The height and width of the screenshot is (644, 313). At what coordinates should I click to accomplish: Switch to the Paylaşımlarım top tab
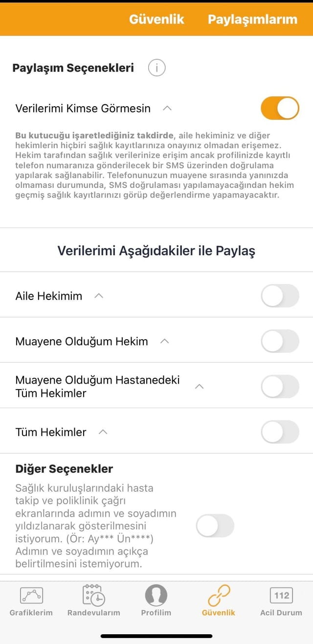click(252, 19)
